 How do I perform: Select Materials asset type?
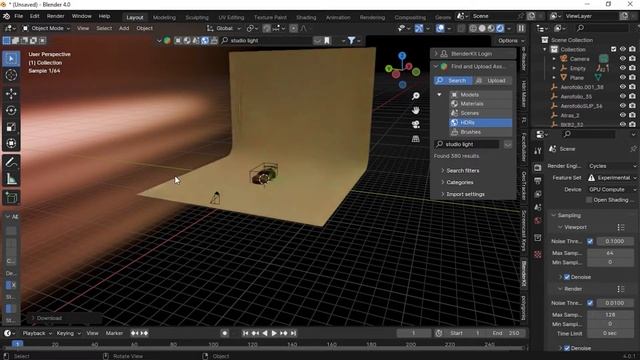click(x=481, y=104)
